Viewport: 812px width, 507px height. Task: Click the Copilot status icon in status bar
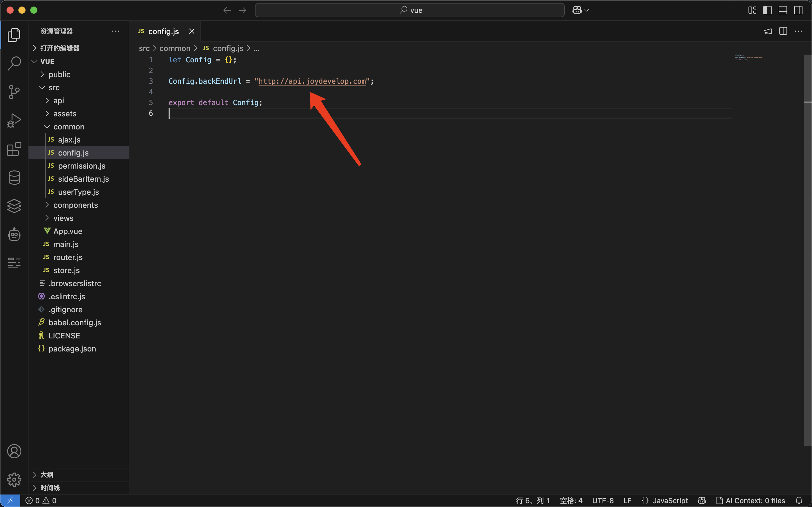pyautogui.click(x=702, y=500)
